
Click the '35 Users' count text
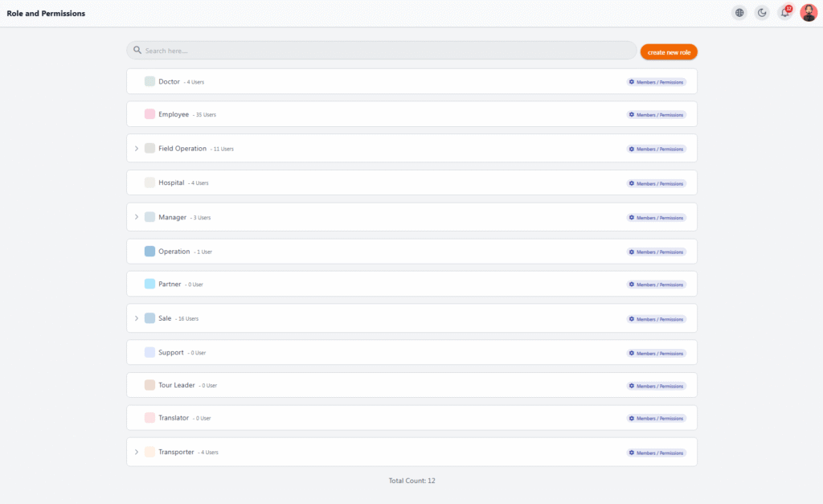click(x=206, y=114)
